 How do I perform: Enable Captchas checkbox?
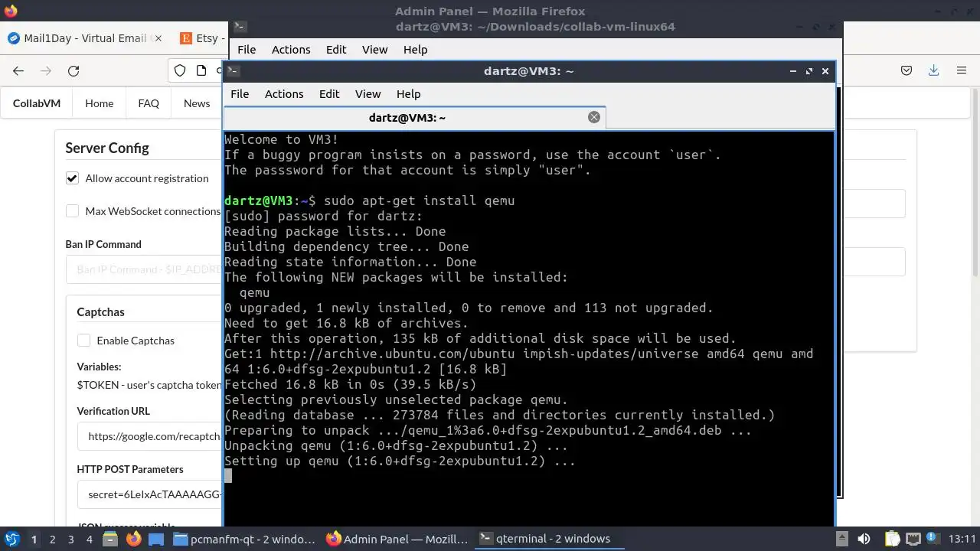tap(83, 341)
